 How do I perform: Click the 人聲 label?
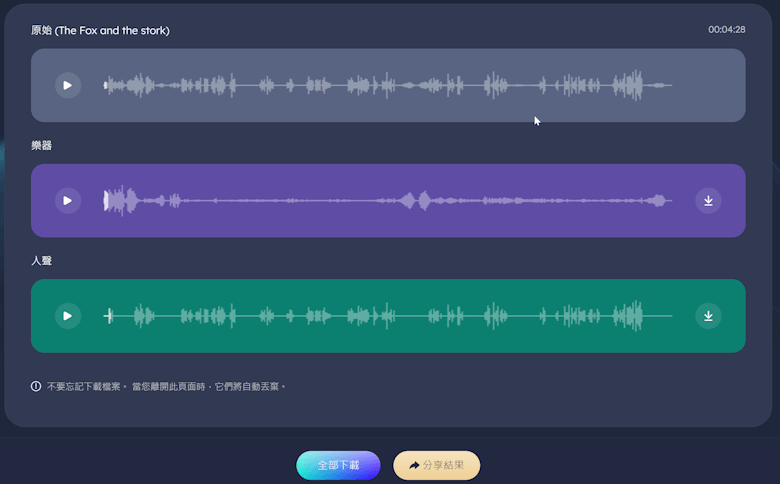pos(41,261)
